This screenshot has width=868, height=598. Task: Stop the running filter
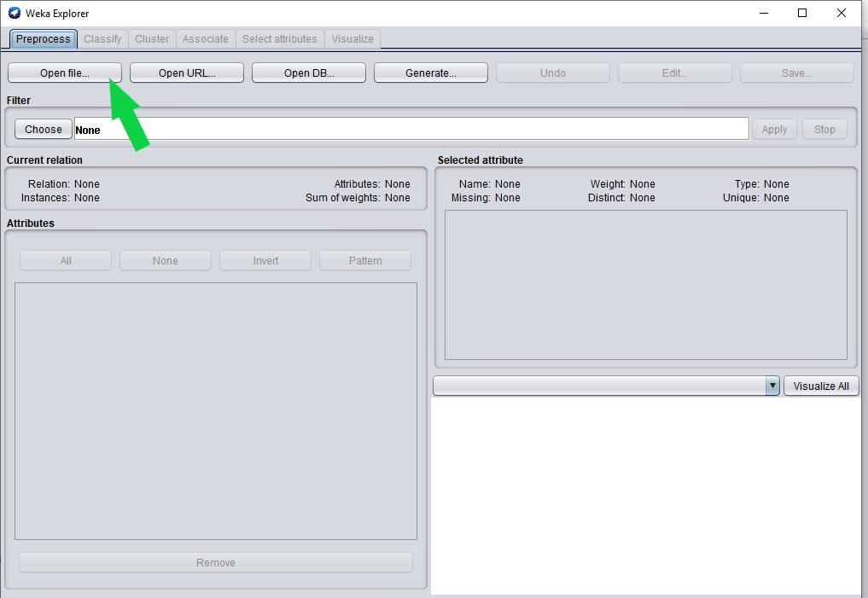pos(824,129)
